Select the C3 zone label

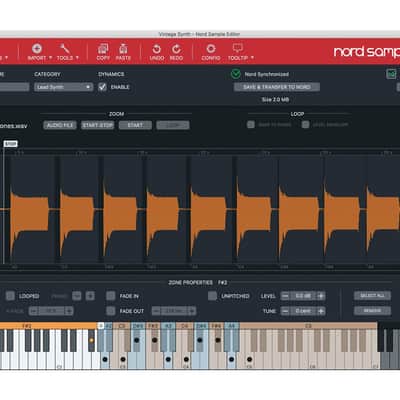(122, 325)
